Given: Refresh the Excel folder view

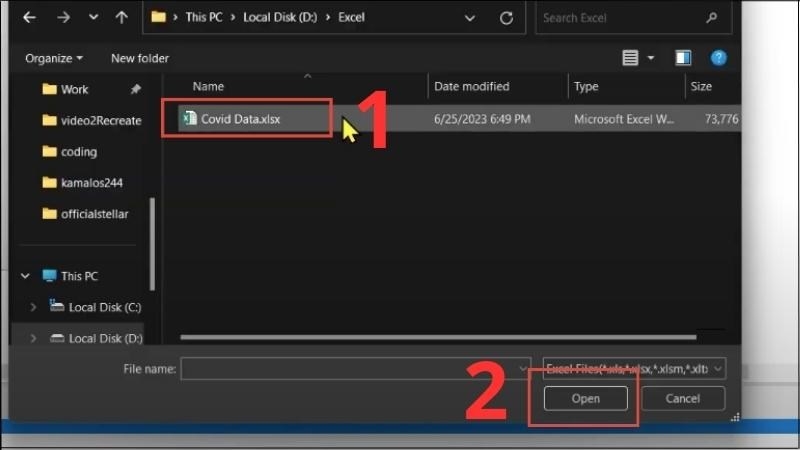Looking at the screenshot, I should click(506, 18).
